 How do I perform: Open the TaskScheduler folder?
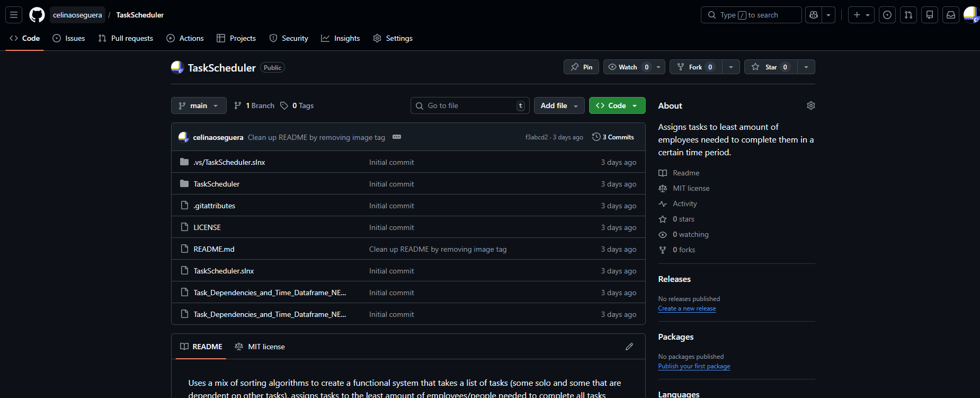(217, 184)
